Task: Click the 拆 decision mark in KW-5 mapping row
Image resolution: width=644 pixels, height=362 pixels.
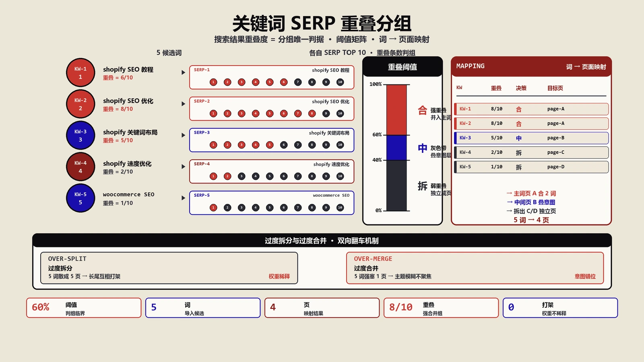Action: 519,167
